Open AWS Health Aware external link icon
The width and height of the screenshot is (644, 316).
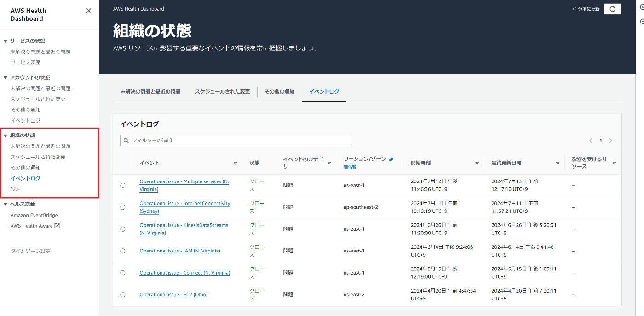tap(57, 226)
